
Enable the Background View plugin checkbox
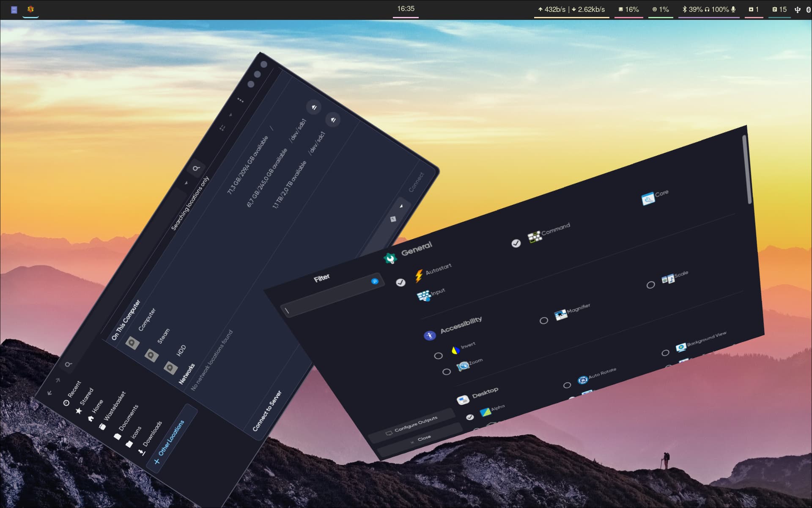665,353
